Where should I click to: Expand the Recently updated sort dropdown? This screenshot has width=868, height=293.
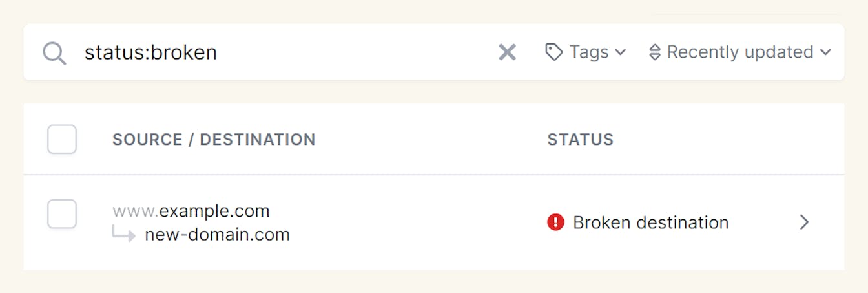pos(739,52)
